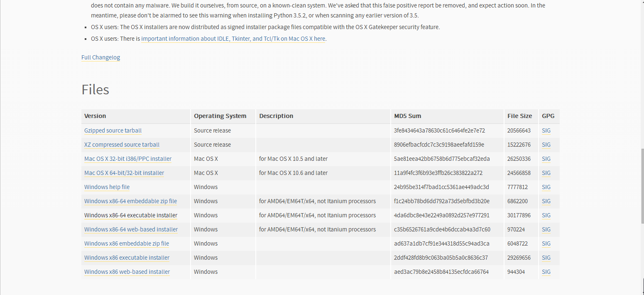644x295 pixels.
Task: Get the Windows x86 embeddable zip file
Action: tap(127, 243)
